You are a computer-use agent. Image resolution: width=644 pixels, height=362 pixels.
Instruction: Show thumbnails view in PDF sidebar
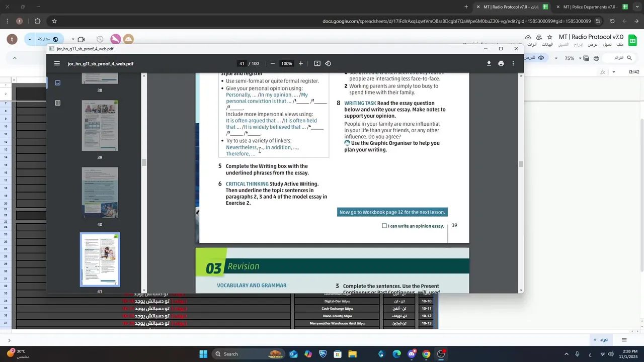click(57, 83)
